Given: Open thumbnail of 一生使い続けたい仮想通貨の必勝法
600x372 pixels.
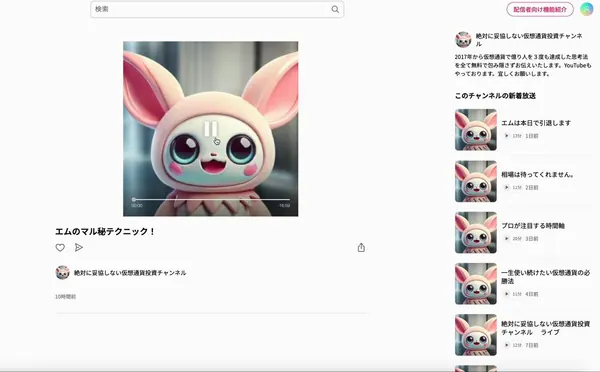Looking at the screenshot, I should pyautogui.click(x=476, y=284).
